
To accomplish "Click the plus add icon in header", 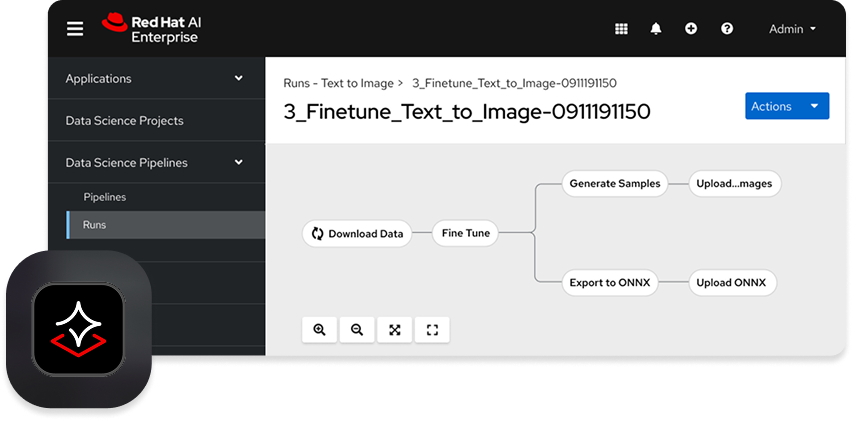I will [x=691, y=29].
